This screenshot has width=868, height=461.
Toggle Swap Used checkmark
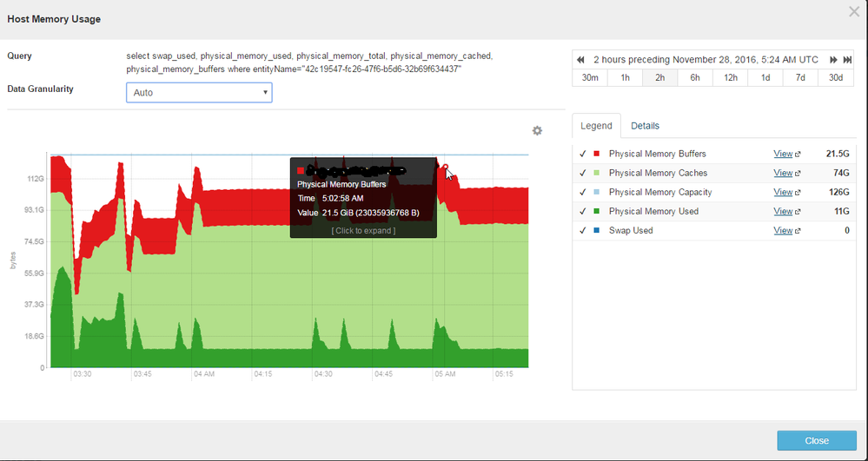(x=582, y=230)
